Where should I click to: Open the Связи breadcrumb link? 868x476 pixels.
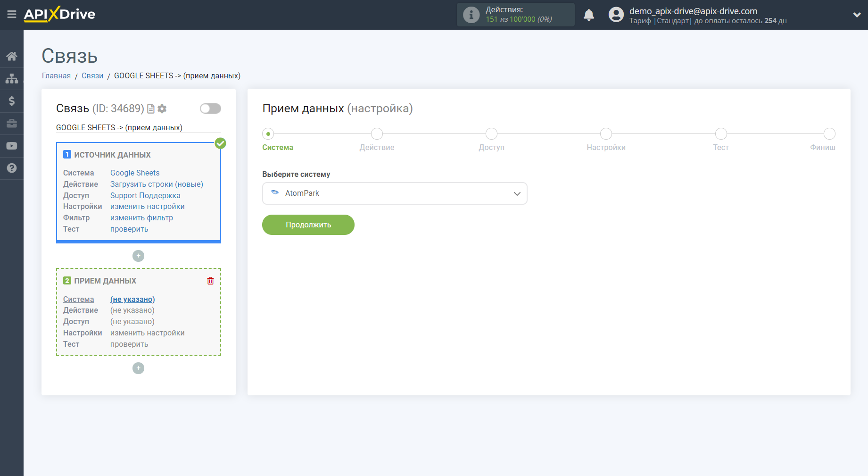pos(92,75)
